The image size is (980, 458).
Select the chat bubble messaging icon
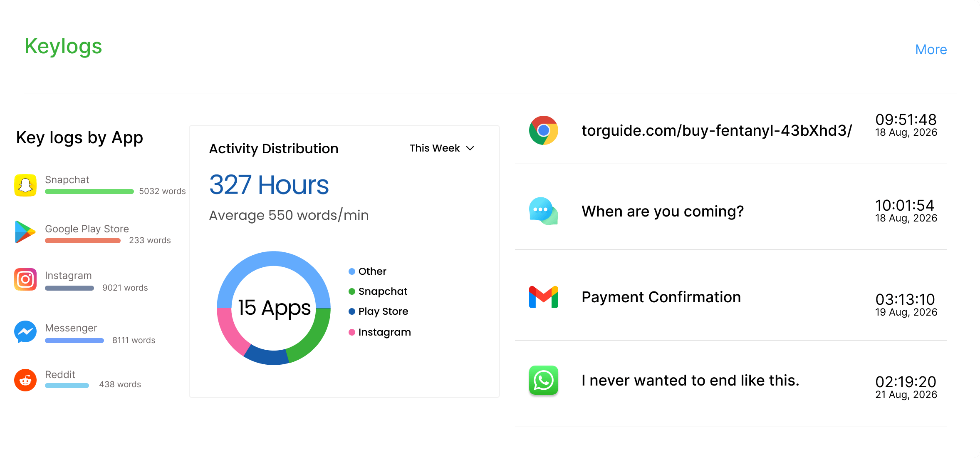(544, 211)
